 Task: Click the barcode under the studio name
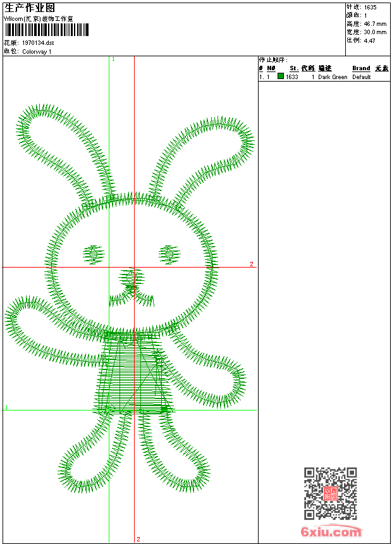pyautogui.click(x=46, y=30)
